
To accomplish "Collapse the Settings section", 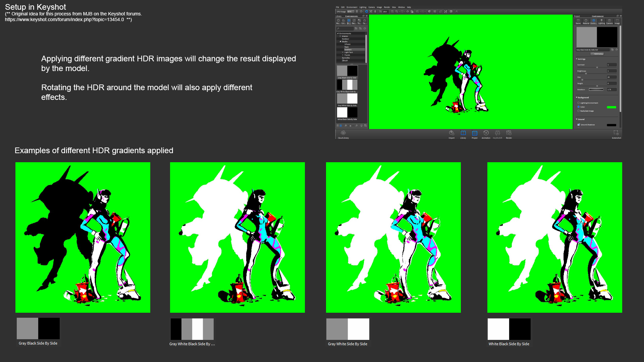I will tap(577, 59).
